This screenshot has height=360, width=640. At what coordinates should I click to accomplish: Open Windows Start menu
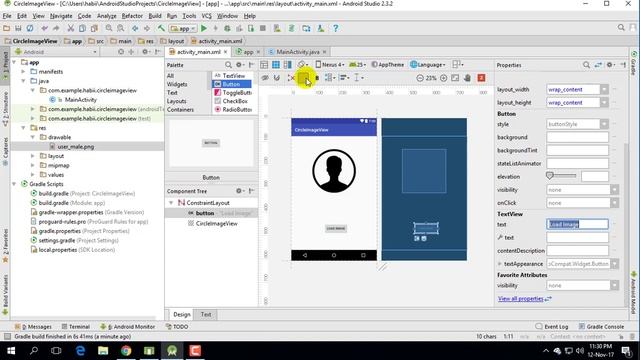click(11, 351)
